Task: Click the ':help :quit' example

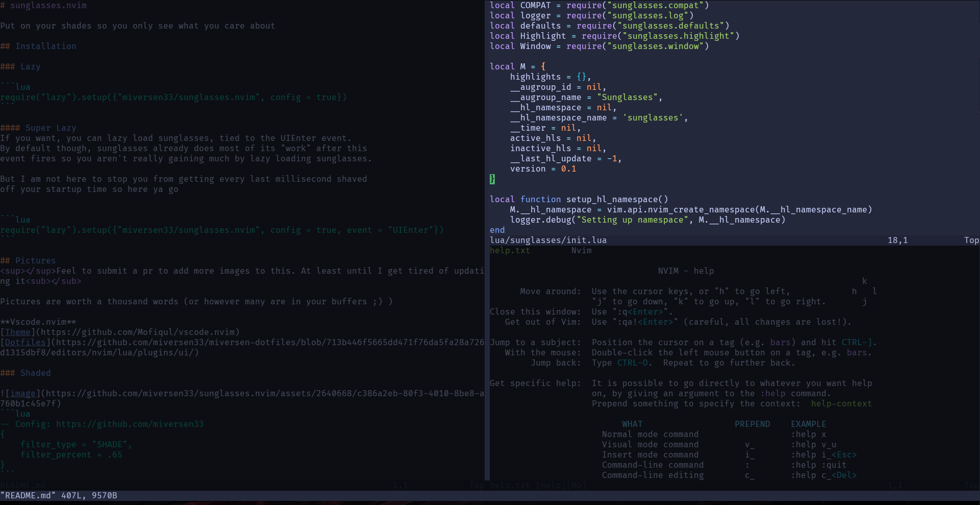Action: 819,465
